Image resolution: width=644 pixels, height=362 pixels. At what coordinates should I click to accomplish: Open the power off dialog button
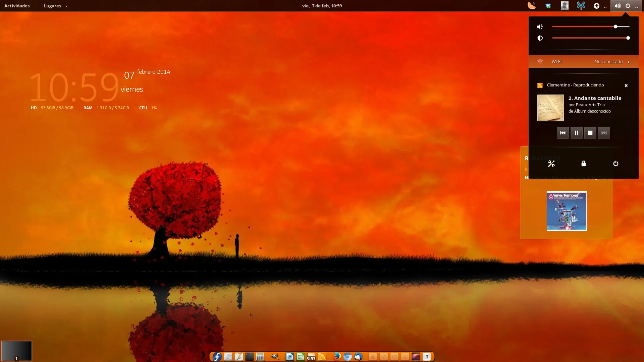(x=616, y=164)
